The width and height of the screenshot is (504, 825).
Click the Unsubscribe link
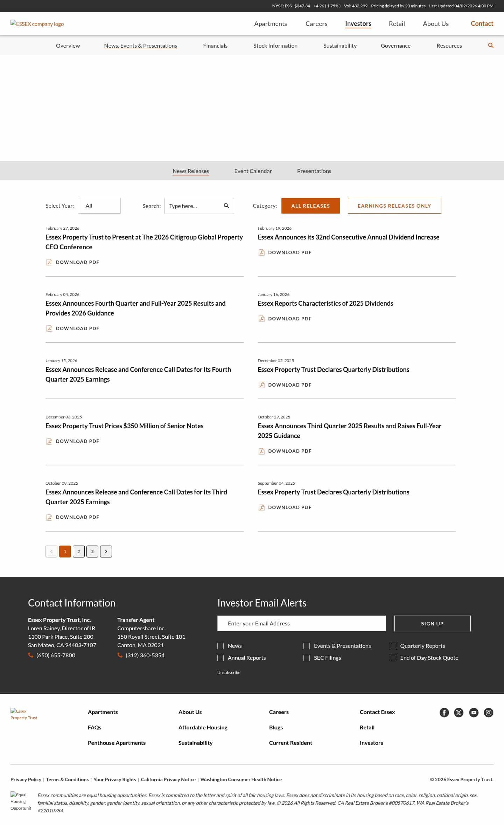[x=229, y=673]
